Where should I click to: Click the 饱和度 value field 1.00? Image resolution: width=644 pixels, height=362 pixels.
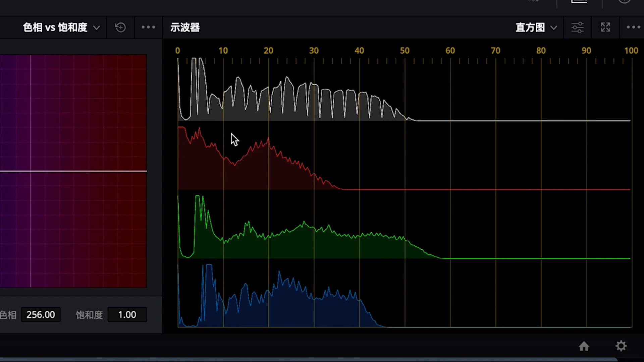coord(127,315)
